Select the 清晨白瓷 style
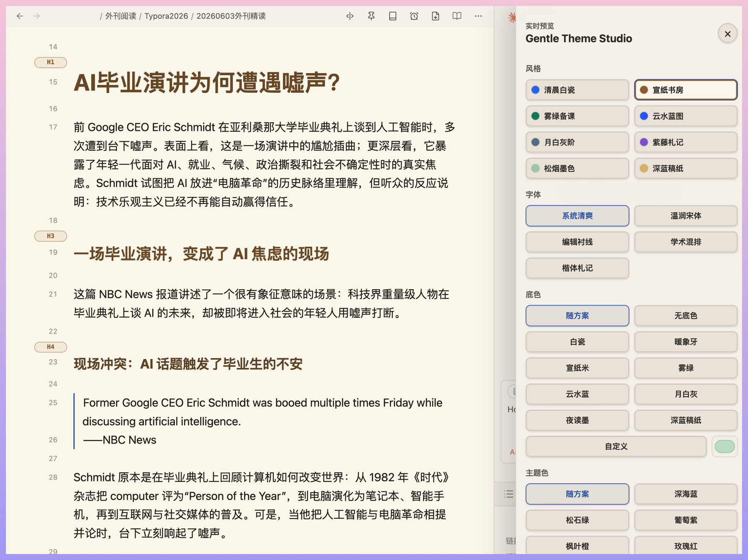The width and height of the screenshot is (748, 560). tap(577, 90)
